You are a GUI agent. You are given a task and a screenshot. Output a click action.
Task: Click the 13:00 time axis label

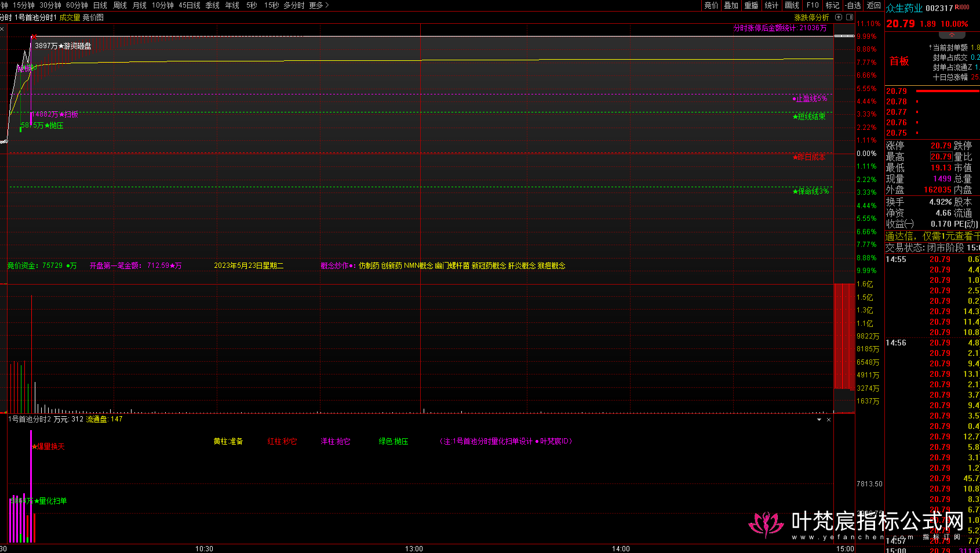point(414,549)
